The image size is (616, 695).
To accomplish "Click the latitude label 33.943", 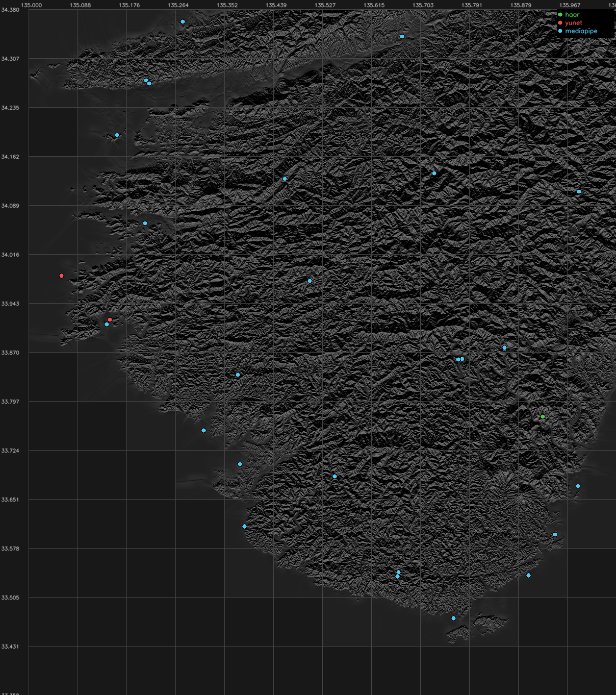I will [x=10, y=304].
